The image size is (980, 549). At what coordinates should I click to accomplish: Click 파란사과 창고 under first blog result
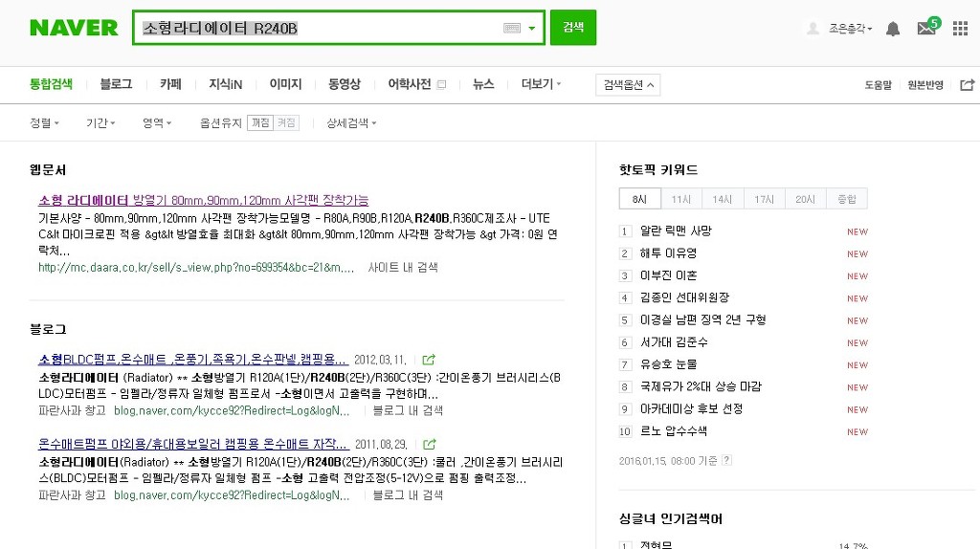tap(72, 410)
